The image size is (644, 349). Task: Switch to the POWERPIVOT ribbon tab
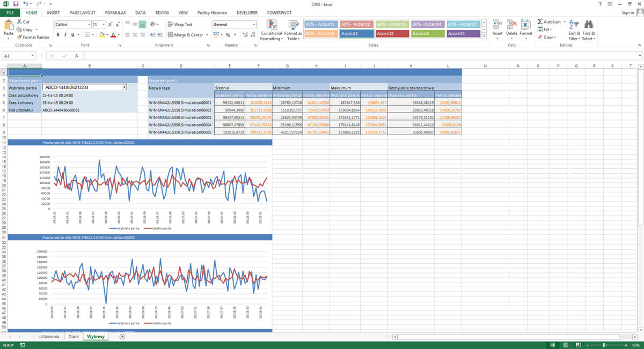pyautogui.click(x=280, y=12)
